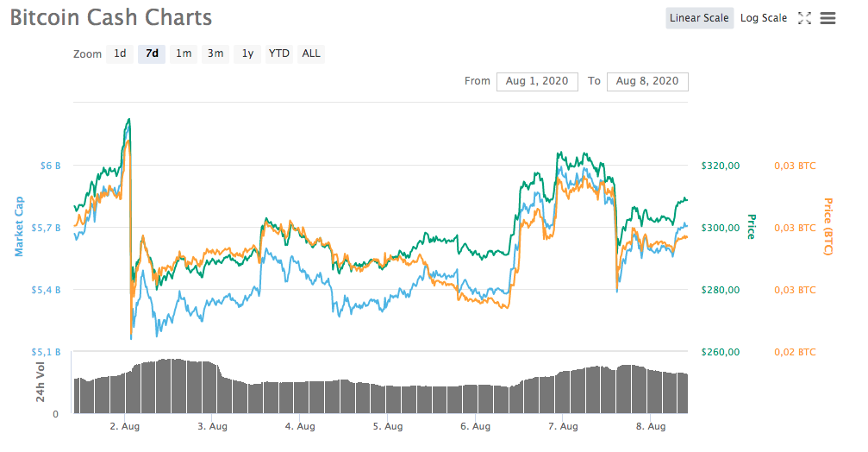868x452 pixels.
Task: Click the 6. Aug date tick
Action: (476, 426)
